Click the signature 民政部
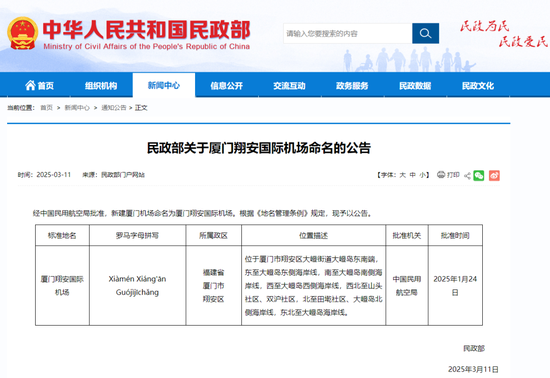Image resolution: width=550 pixels, height=378 pixels. pos(474,348)
